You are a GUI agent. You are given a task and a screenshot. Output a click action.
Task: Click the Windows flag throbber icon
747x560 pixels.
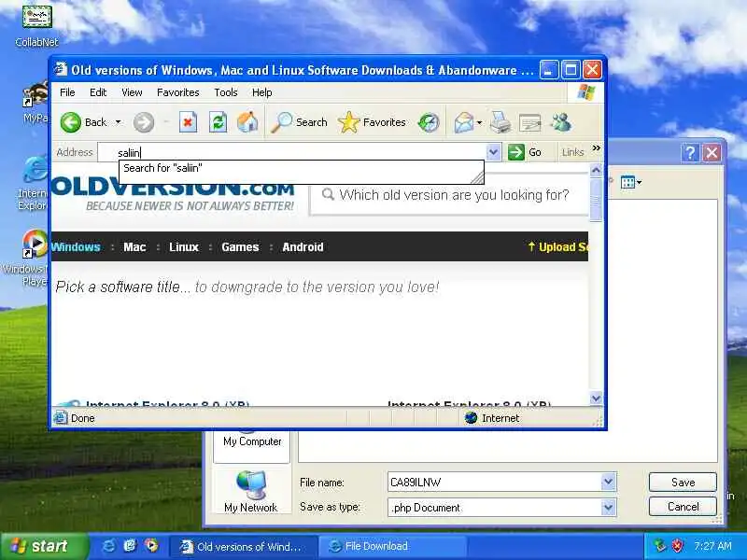point(585,92)
